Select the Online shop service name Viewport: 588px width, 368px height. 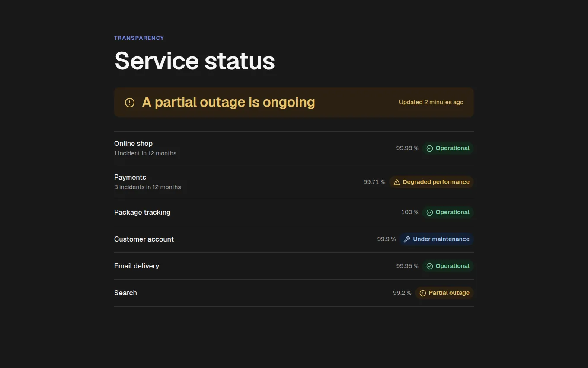tap(133, 143)
